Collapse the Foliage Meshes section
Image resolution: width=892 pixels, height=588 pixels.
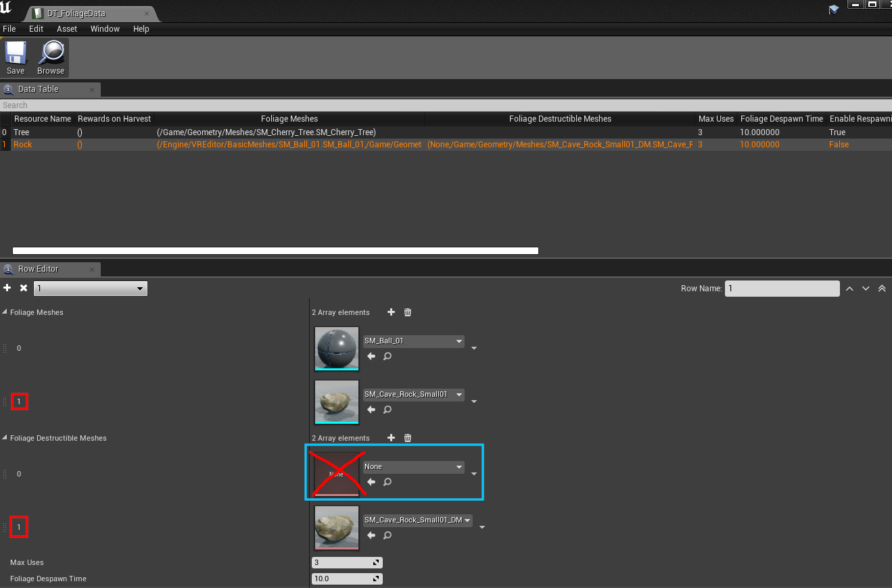pyautogui.click(x=5, y=312)
